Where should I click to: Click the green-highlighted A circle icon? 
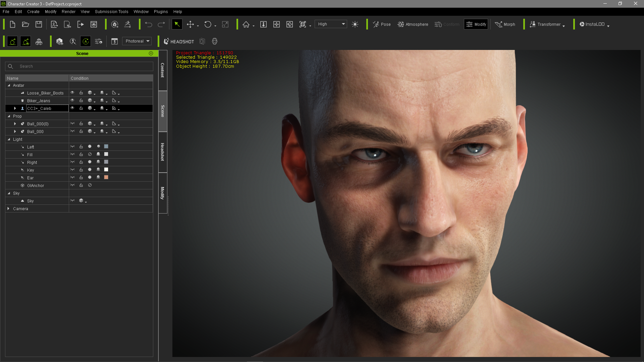tap(86, 41)
